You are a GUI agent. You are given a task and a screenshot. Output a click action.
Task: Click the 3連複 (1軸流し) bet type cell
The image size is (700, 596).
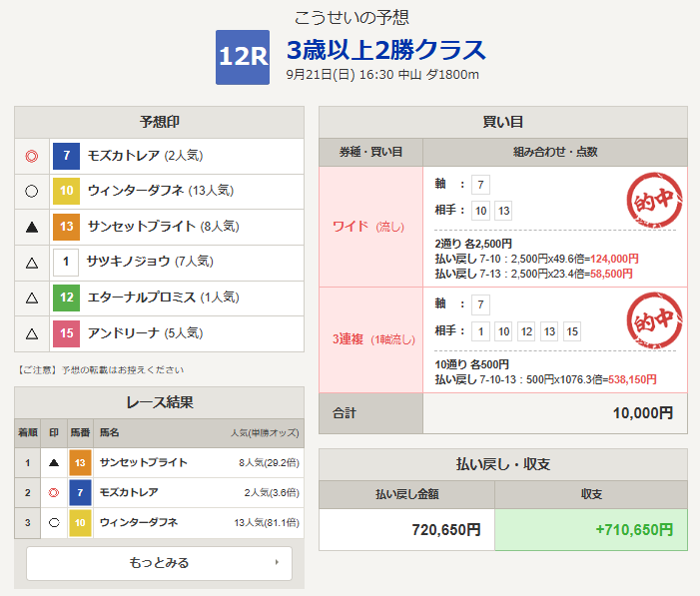[x=369, y=340]
